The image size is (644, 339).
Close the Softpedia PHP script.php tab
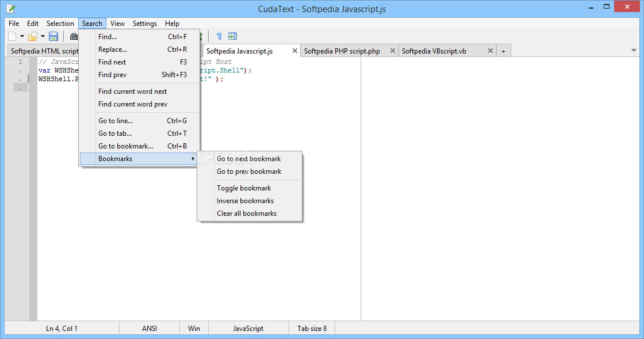click(x=393, y=51)
